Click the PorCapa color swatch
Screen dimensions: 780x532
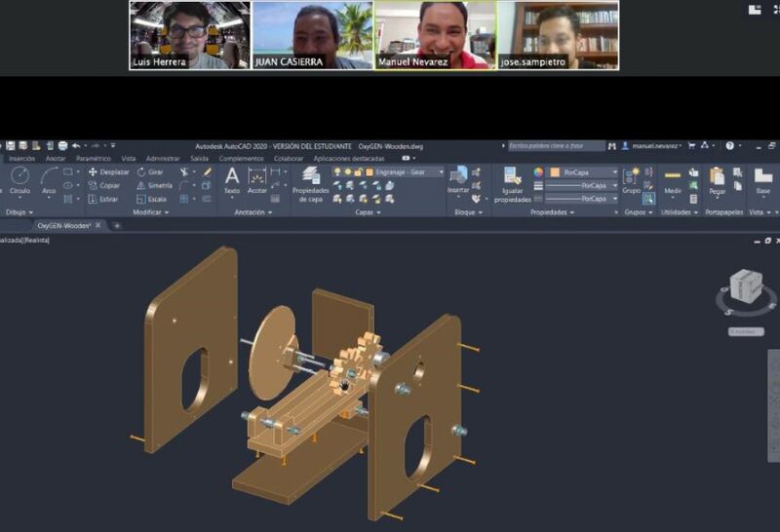tap(555, 172)
